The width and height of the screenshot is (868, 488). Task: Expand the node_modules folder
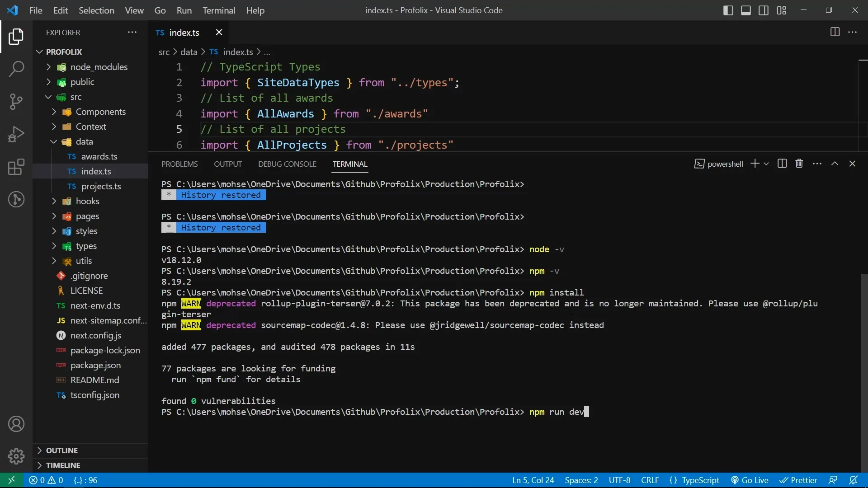pos(90,67)
